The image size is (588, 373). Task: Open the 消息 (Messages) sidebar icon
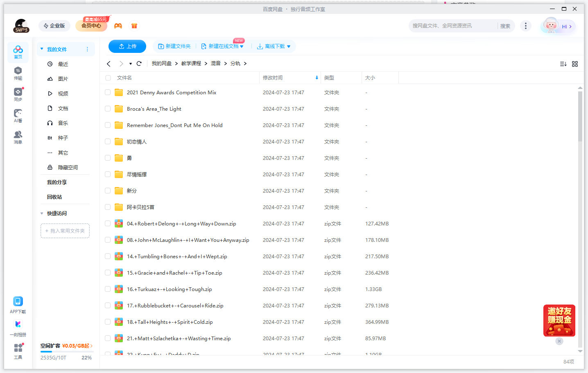pyautogui.click(x=18, y=137)
